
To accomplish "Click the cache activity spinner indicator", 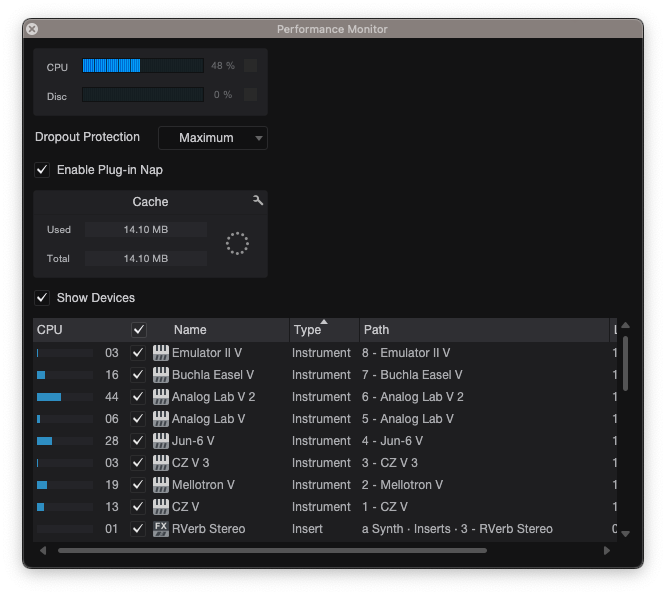I will pos(237,243).
